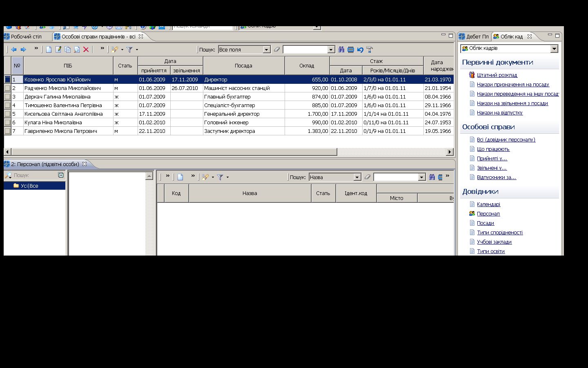Click the Штатний розклад icon in sidebar
This screenshot has width=588, height=368.
[472, 75]
